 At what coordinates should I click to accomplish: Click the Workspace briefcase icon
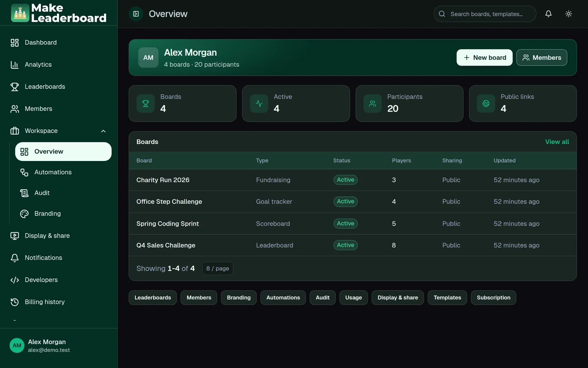tap(15, 131)
